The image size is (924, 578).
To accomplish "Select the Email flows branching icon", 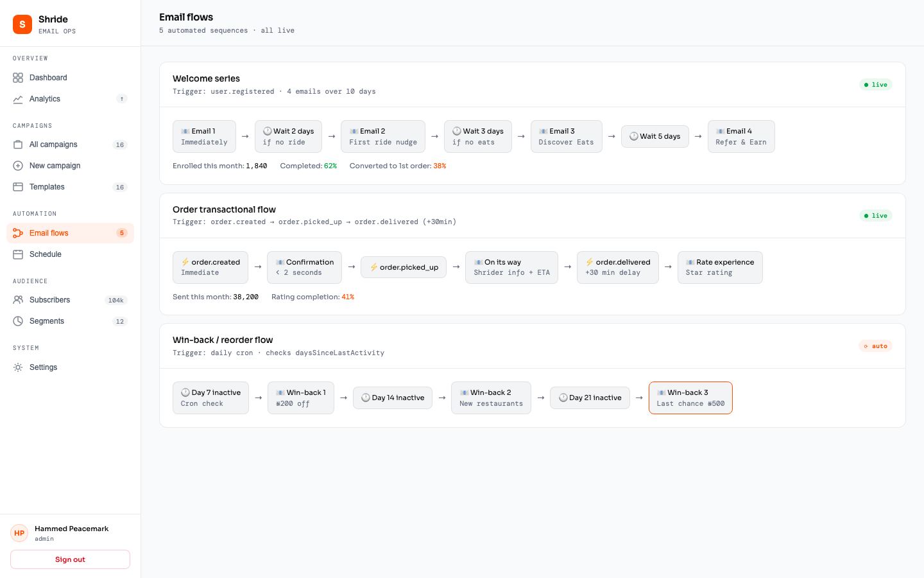I will coord(18,232).
